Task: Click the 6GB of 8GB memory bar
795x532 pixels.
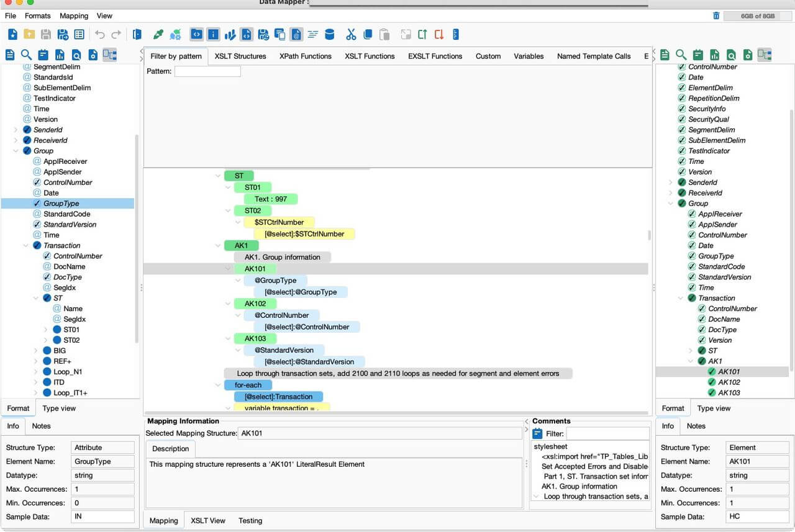Action: [x=758, y=16]
